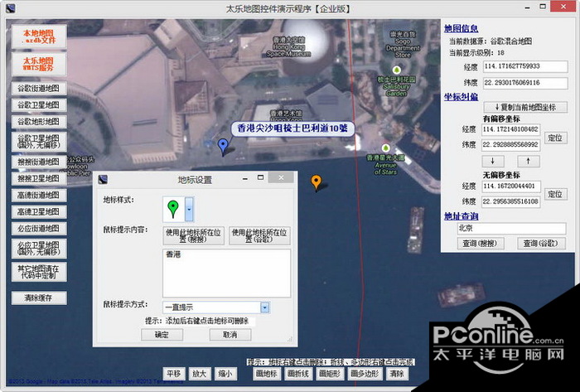Select 谷歌卫星地图 (国外,无偏移)
The image size is (580, 392).
39,142
